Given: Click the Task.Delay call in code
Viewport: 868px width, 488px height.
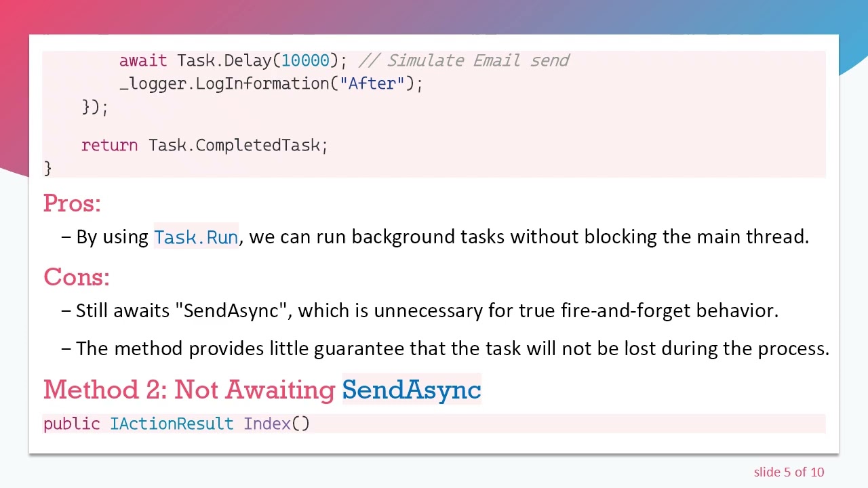Looking at the screenshot, I should (224, 60).
